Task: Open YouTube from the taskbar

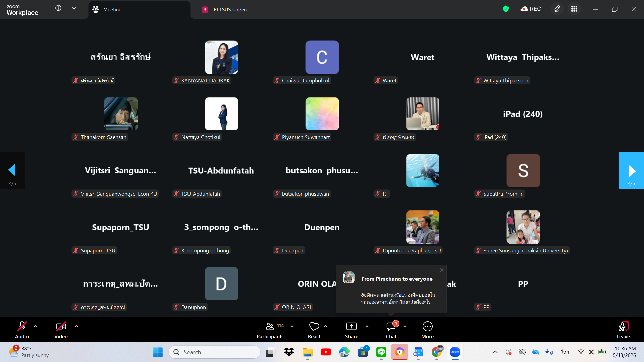Action: [326, 352]
